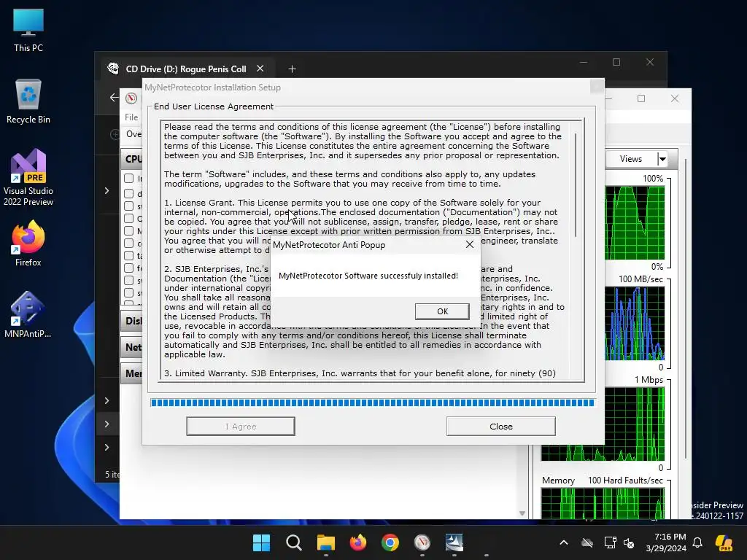
Task: Open Firefox from the taskbar
Action: [357, 542]
